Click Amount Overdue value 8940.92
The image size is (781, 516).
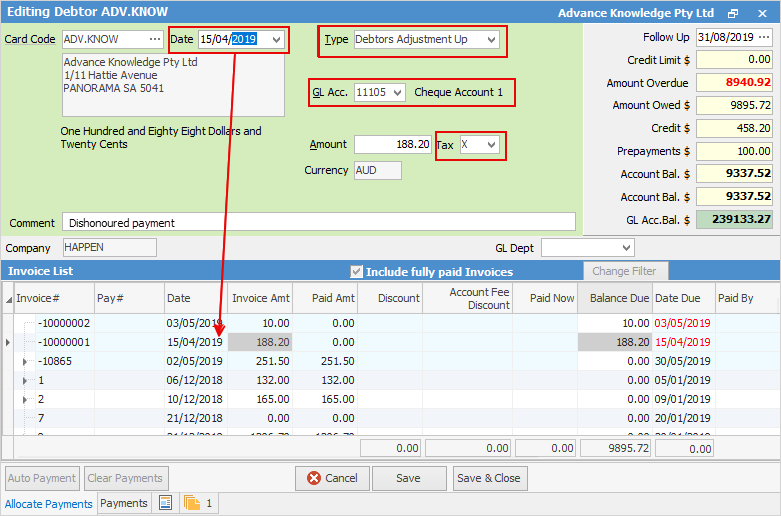pos(734,83)
